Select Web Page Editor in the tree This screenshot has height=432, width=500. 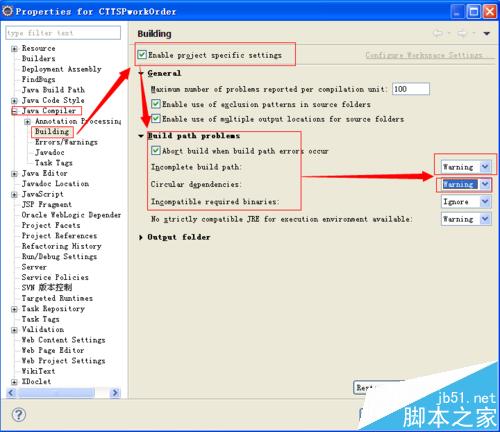point(53,350)
